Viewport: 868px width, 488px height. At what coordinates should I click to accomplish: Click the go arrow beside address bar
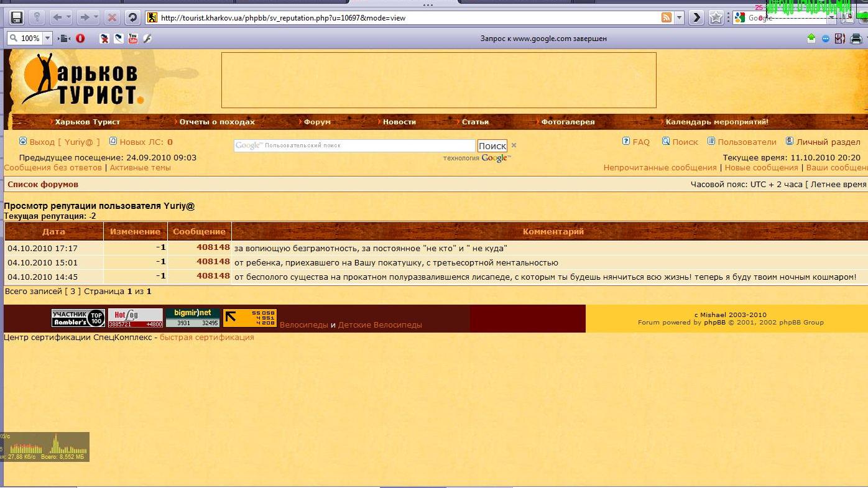[696, 17]
